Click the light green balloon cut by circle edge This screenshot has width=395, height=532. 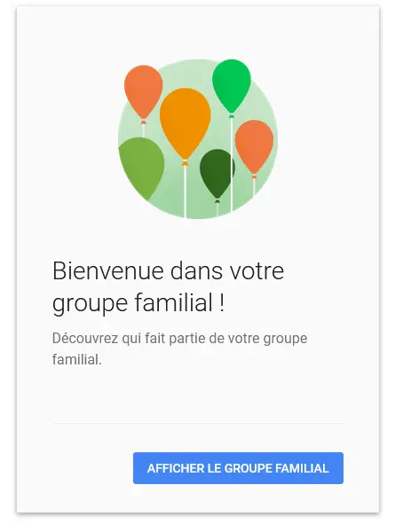coord(142,168)
